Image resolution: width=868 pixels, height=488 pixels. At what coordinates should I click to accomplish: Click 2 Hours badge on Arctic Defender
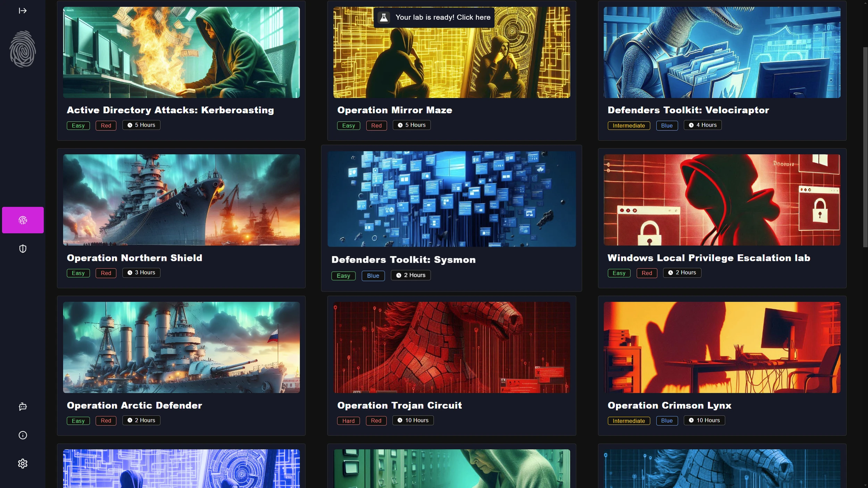141,420
